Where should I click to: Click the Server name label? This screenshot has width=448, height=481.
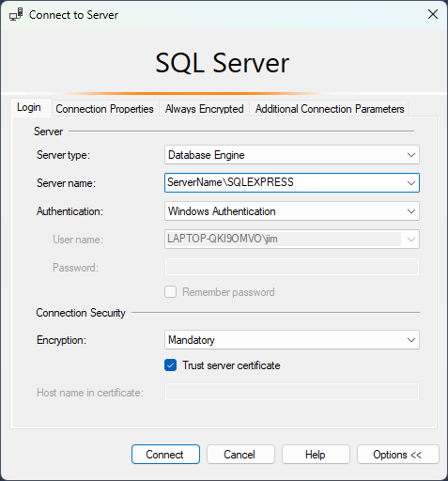pyautogui.click(x=66, y=183)
